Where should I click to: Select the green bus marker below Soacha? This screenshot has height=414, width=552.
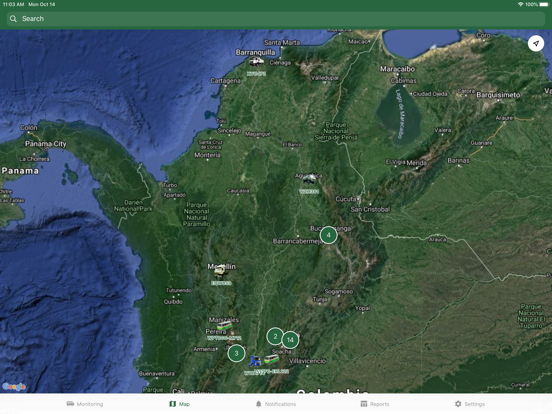click(271, 359)
